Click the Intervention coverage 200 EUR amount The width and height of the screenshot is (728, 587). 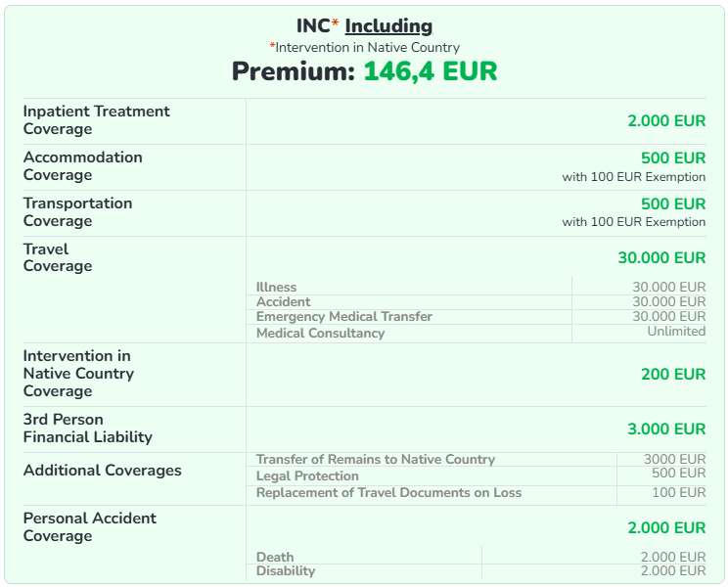673,374
